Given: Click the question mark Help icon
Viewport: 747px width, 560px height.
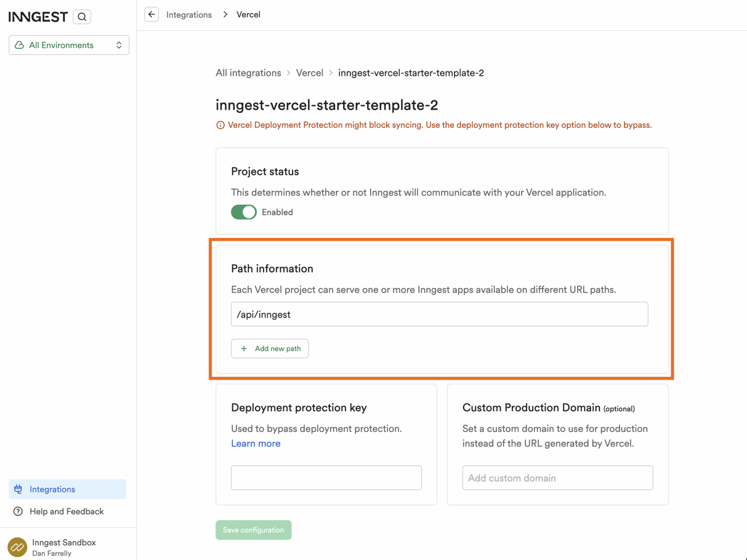Looking at the screenshot, I should click(18, 511).
